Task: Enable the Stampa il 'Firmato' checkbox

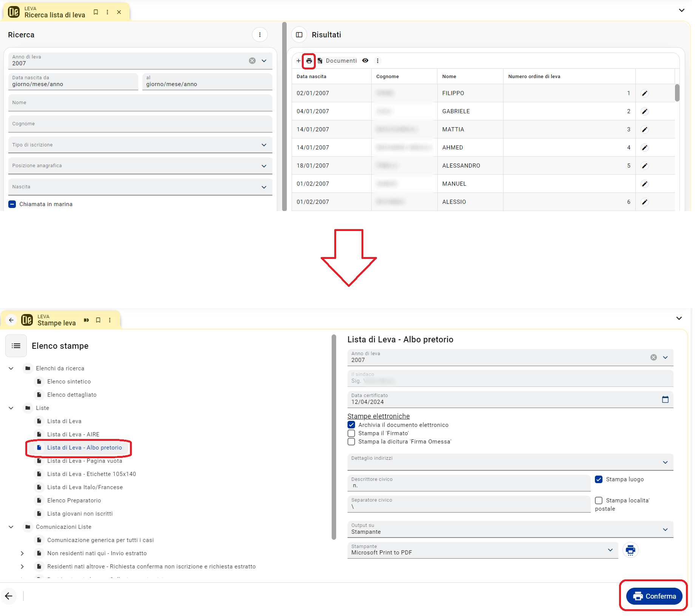Action: [x=351, y=433]
